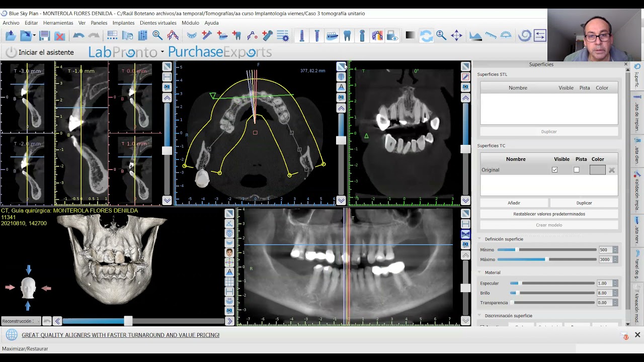
Task: Select the ruler distance measurement tool
Action: coord(491,36)
